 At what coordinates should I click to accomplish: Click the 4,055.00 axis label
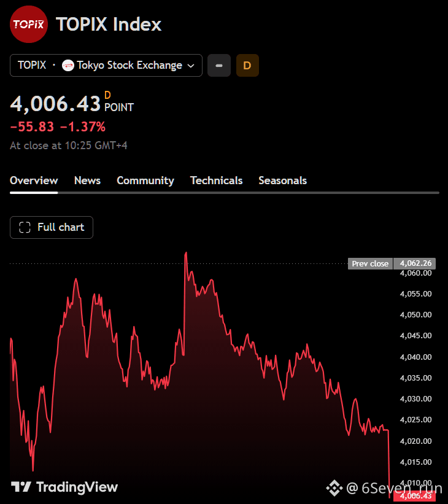(x=415, y=294)
